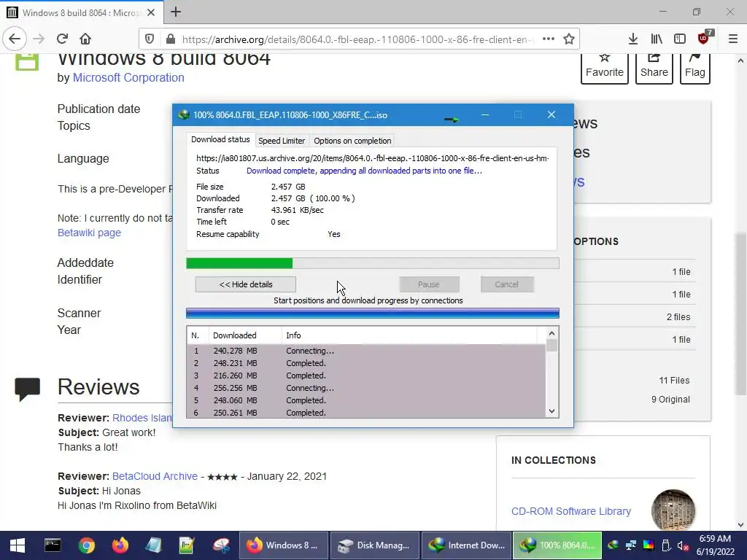Image resolution: width=747 pixels, height=560 pixels.
Task: Sort connections by the N. column header
Action: [x=198, y=335]
